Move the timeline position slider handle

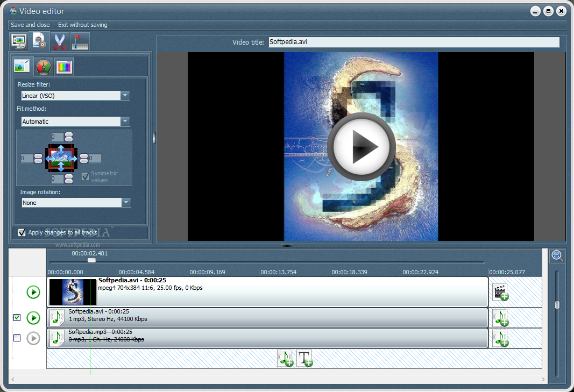click(91, 260)
